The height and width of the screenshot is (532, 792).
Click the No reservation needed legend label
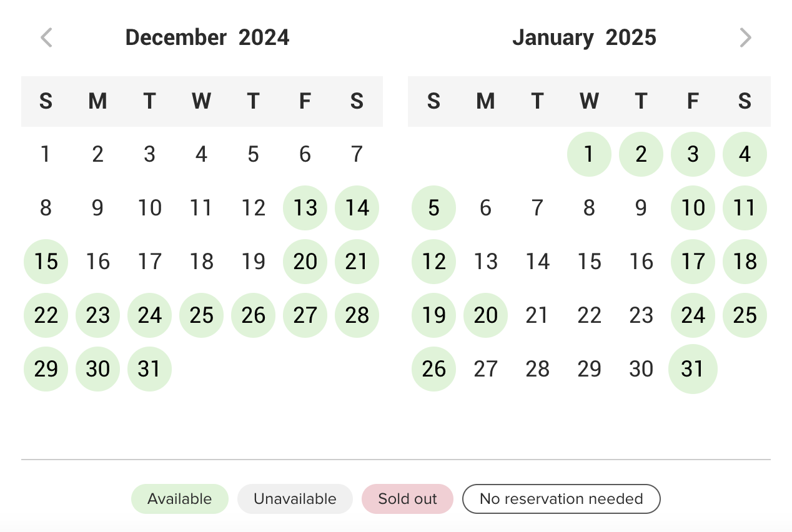pyautogui.click(x=561, y=498)
